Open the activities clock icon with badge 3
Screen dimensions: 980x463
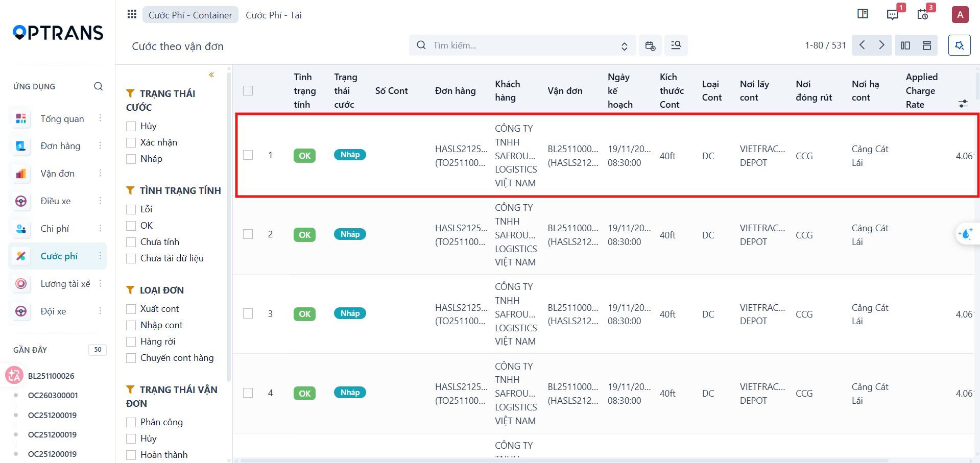[923, 14]
